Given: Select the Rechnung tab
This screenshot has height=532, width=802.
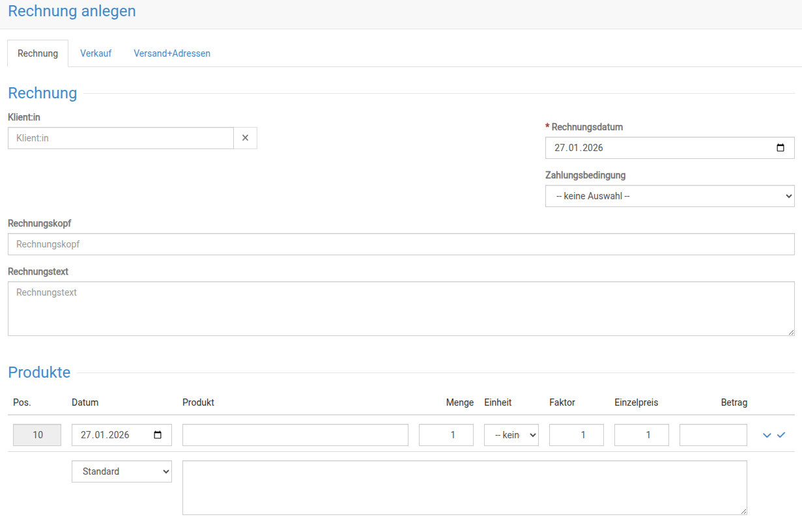Looking at the screenshot, I should [x=38, y=53].
